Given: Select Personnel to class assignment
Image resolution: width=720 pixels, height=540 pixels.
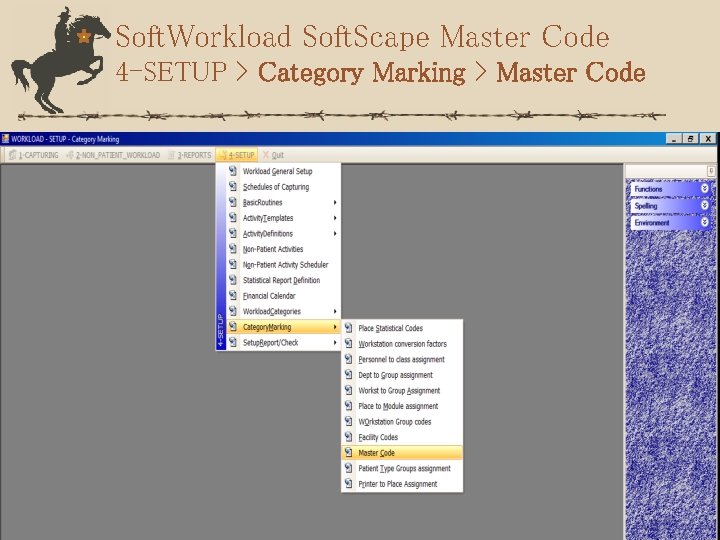Looking at the screenshot, I should [402, 360].
